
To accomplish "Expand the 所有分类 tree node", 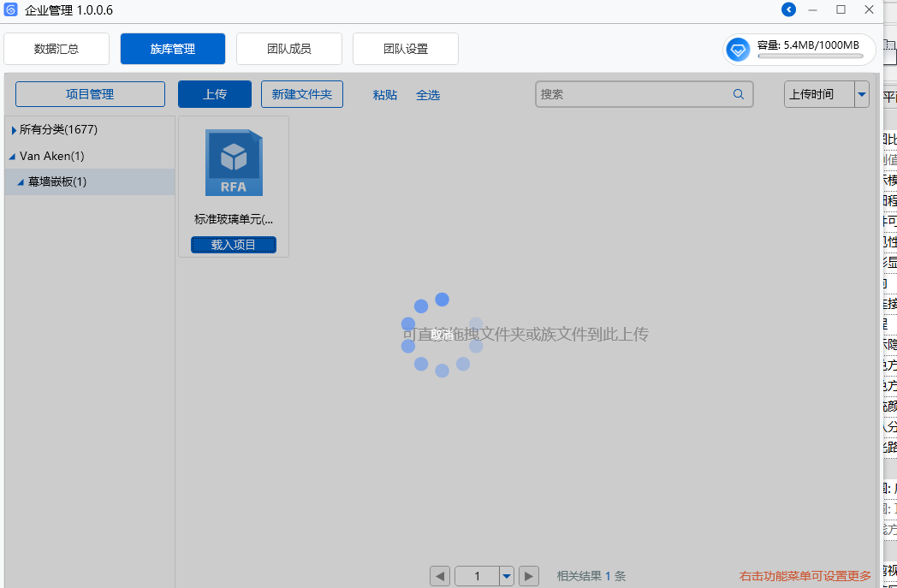I will click(x=14, y=130).
